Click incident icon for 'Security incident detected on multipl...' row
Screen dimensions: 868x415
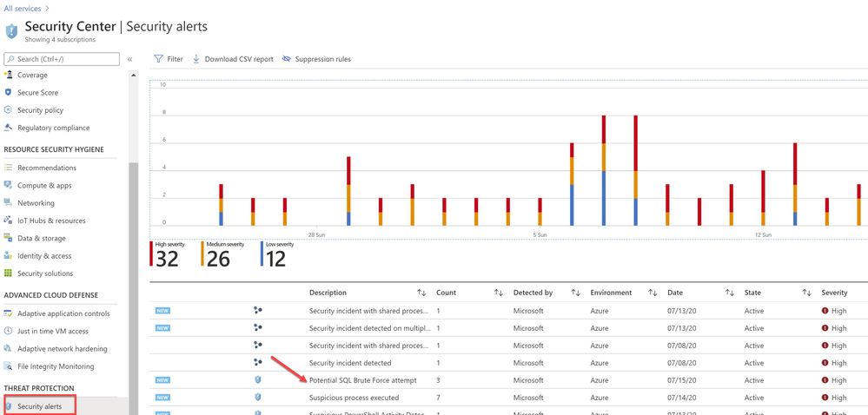(x=257, y=327)
